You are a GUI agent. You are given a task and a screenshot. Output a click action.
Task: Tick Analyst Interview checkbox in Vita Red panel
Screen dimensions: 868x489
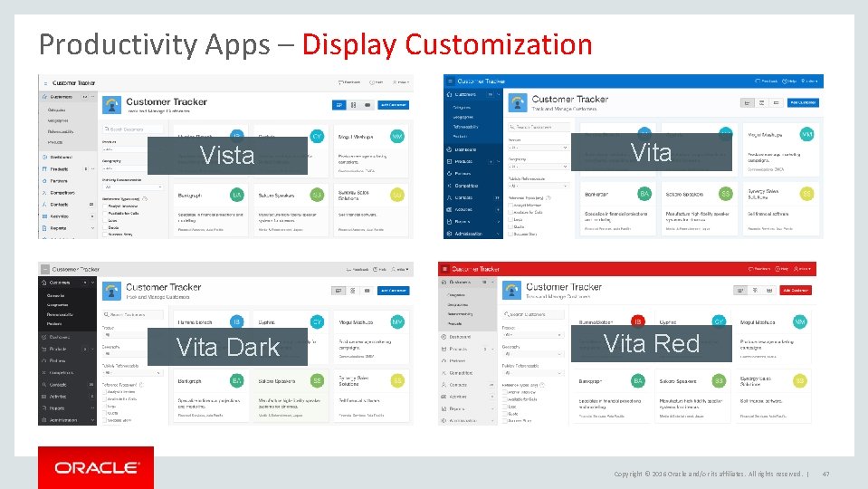click(x=505, y=391)
